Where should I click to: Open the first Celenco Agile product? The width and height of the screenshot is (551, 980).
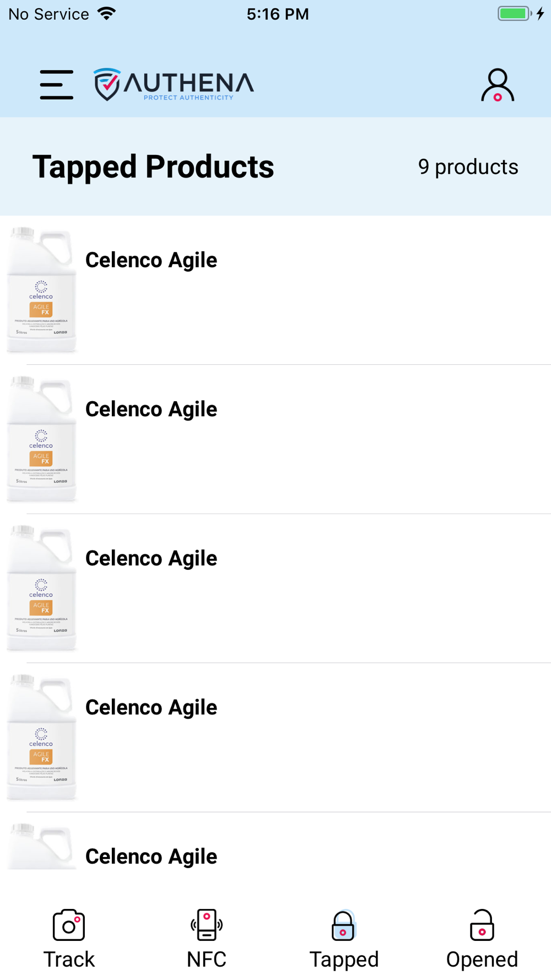click(151, 260)
